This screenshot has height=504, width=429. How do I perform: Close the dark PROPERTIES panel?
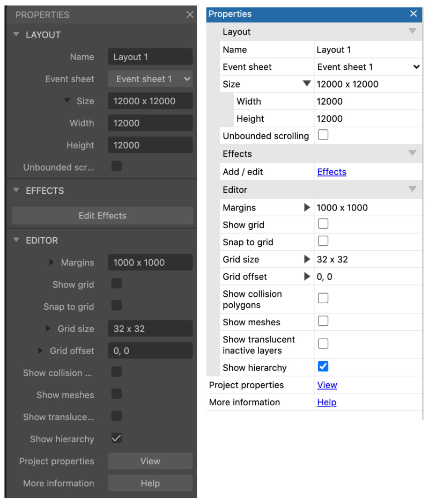190,14
